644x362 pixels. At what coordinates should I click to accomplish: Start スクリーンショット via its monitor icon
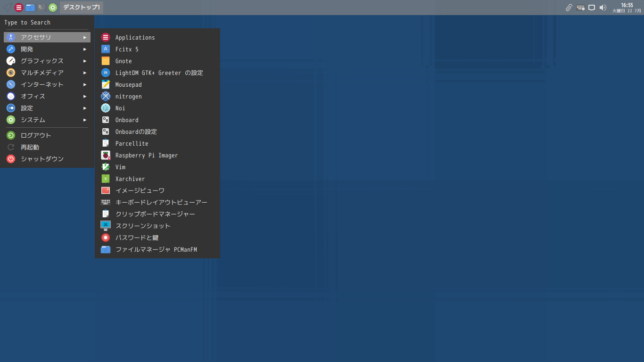point(106,226)
